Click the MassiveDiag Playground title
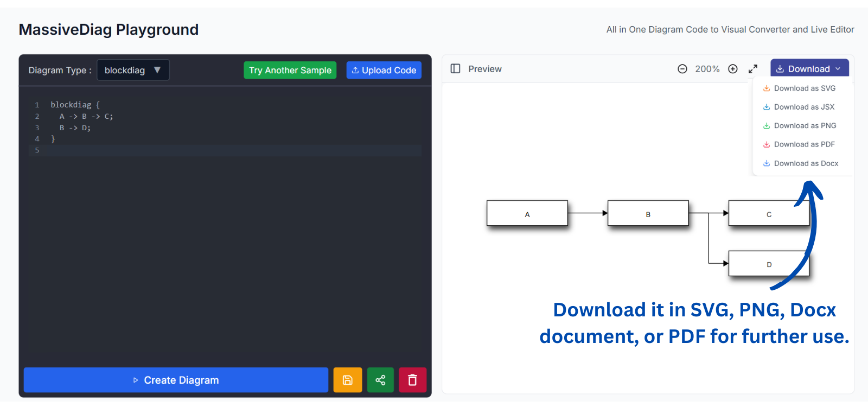Viewport: 868px width, 407px height. [108, 29]
